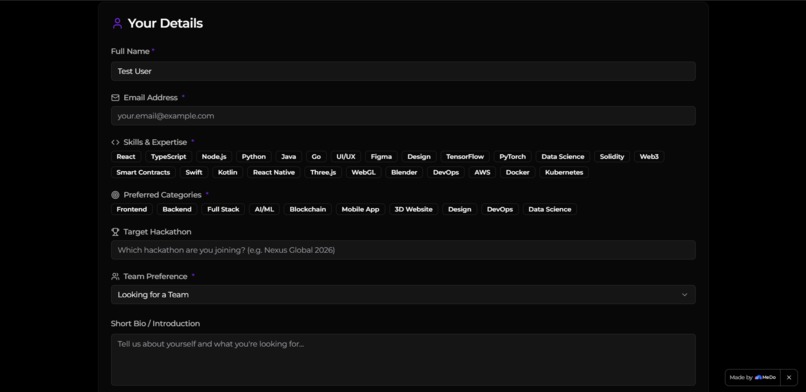Toggle the Design tag in Skills & Expertise
Screen dimensions: 806x392
(x=419, y=157)
